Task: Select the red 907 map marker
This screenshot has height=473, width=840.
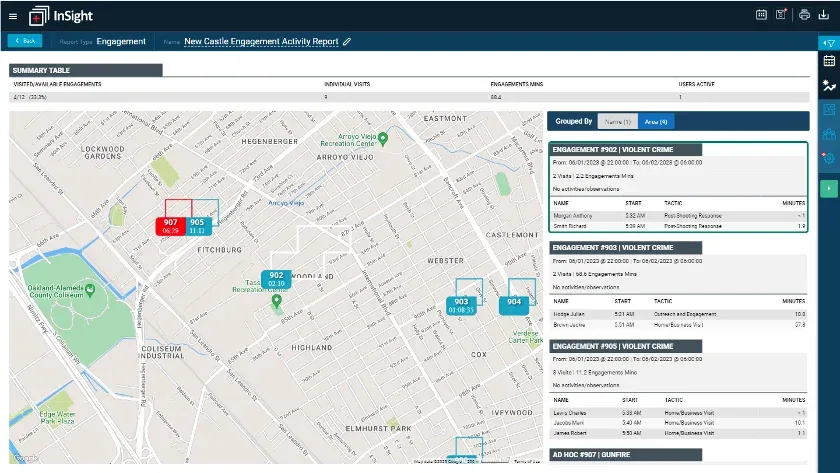Action: pyautogui.click(x=170, y=226)
